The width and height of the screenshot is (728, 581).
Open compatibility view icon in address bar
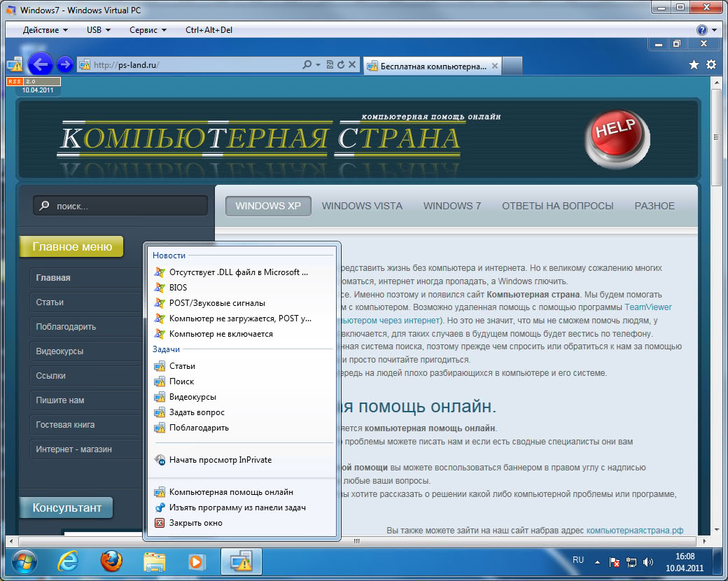[x=330, y=64]
